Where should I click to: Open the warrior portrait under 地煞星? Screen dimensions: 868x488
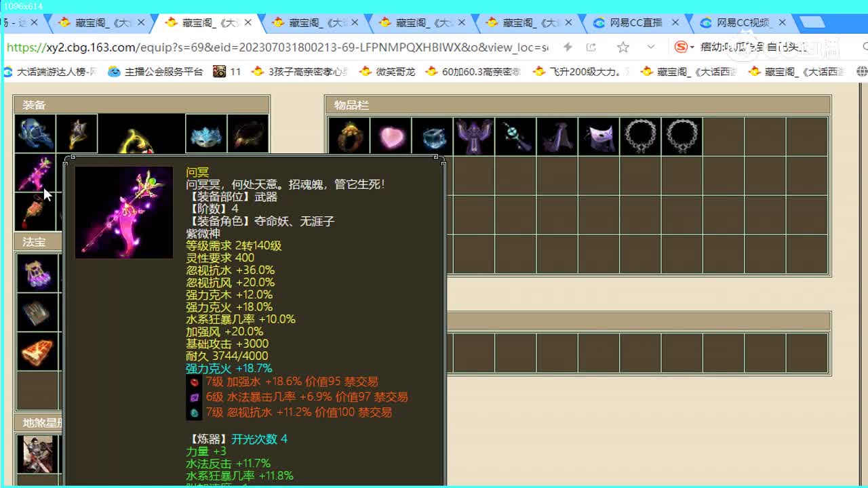(38, 454)
